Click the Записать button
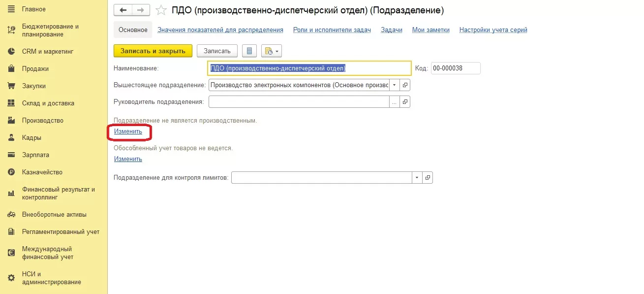The image size is (644, 294). [217, 51]
